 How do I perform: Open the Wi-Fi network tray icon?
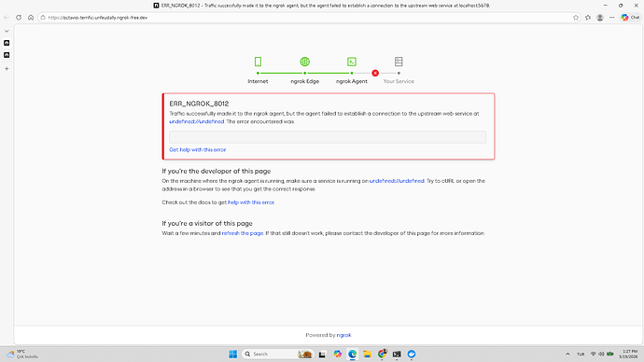[593, 354]
